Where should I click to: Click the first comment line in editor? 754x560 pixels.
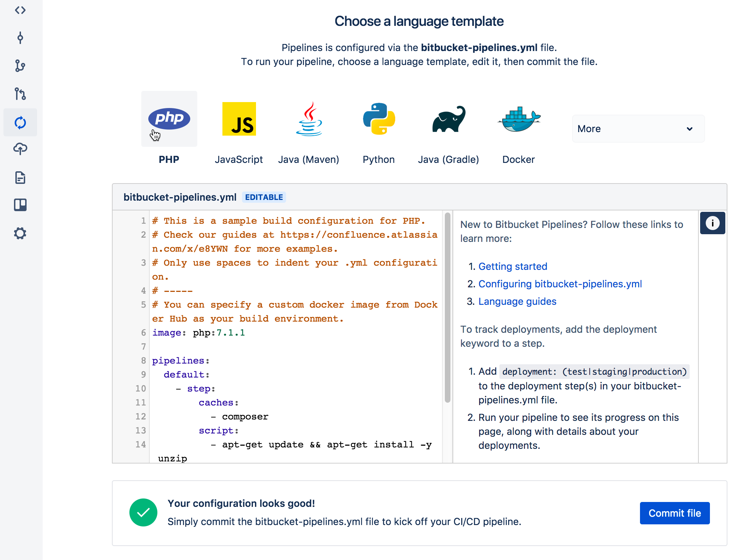[289, 221]
